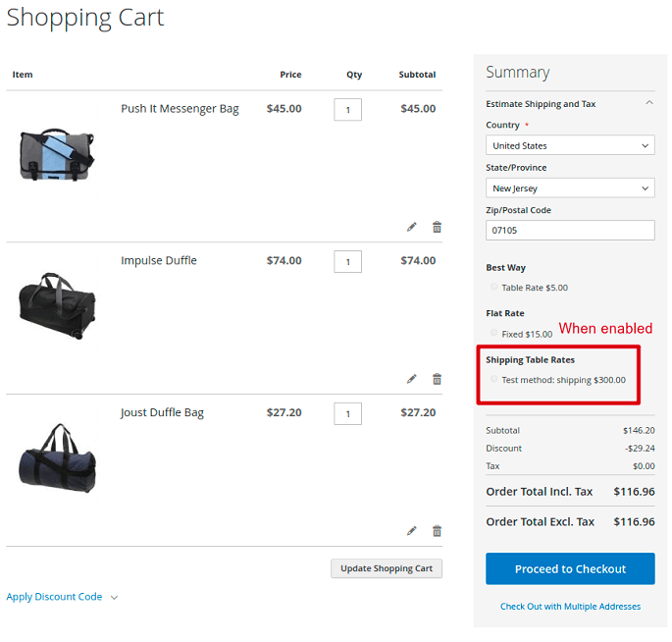
Task: Click quantity box for Impulse Duffle
Action: point(347,261)
